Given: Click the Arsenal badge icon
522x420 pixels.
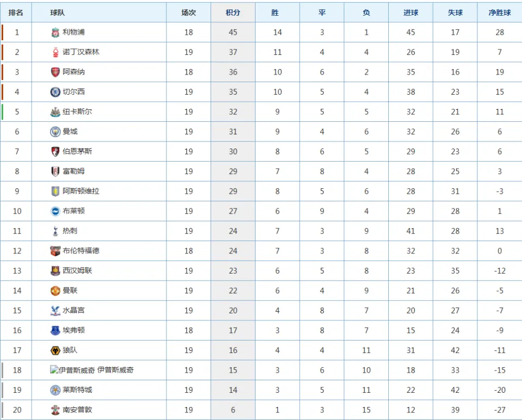Looking at the screenshot, I should coord(55,72).
